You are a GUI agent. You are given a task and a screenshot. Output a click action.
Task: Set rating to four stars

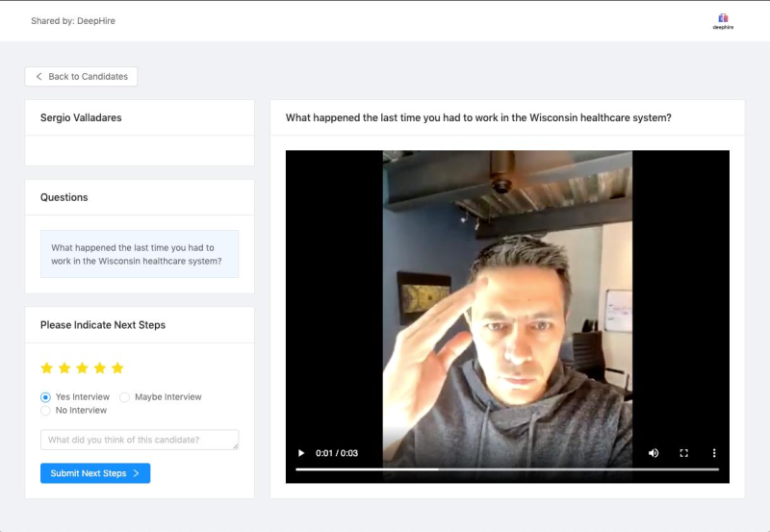pyautogui.click(x=100, y=368)
